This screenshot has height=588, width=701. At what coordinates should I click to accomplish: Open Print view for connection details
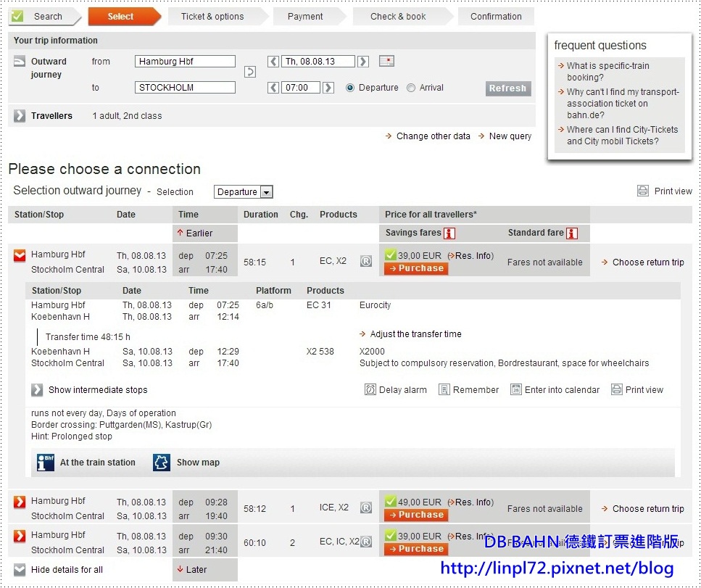(x=637, y=390)
